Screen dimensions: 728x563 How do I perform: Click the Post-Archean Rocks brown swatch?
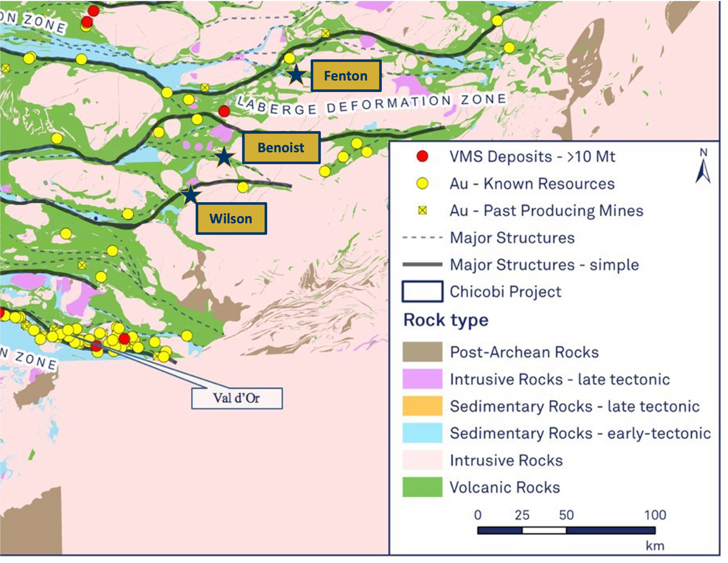[x=422, y=352]
